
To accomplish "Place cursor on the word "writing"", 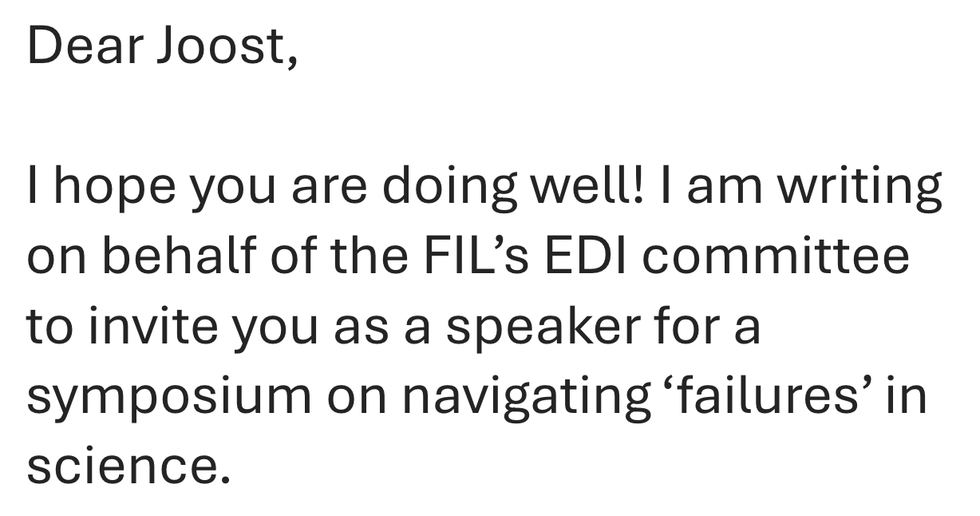I will [860, 189].
